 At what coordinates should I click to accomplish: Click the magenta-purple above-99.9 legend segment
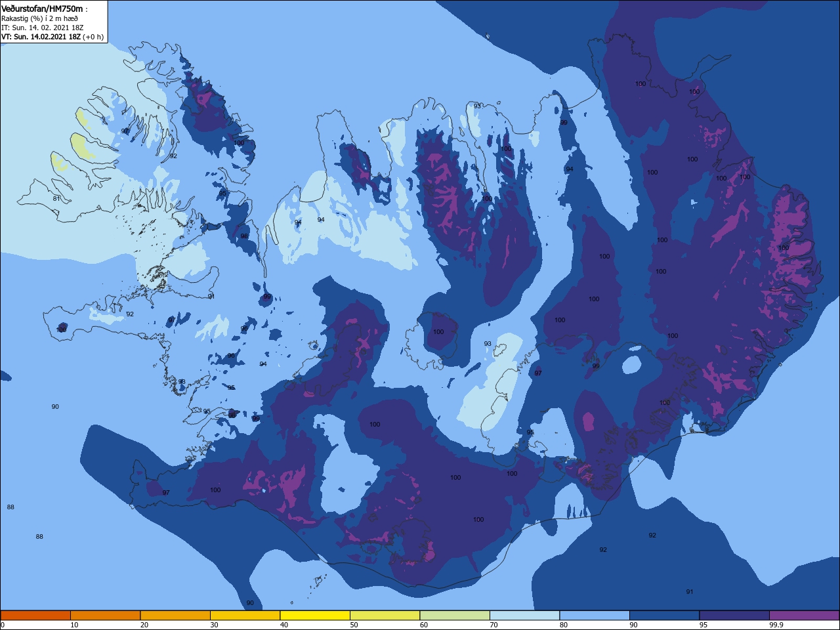pyautogui.click(x=804, y=616)
